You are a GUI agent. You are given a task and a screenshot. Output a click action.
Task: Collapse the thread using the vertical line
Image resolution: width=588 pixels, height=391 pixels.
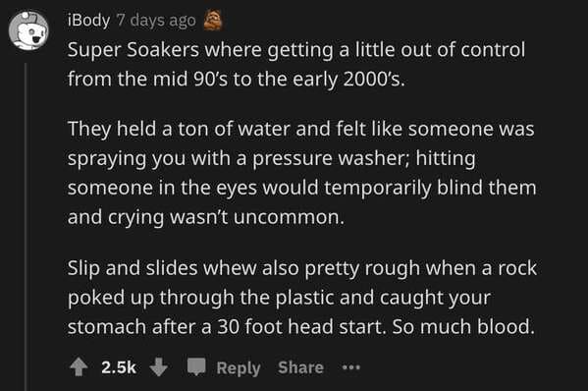[26, 227]
